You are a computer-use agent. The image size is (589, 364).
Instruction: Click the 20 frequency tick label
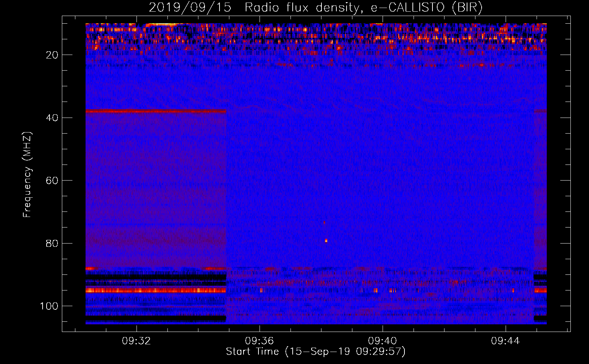coord(52,55)
